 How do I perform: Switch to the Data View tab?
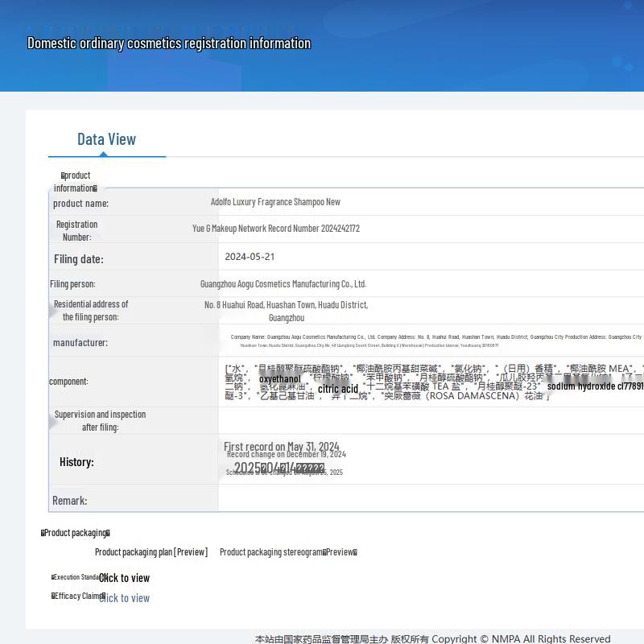106,139
